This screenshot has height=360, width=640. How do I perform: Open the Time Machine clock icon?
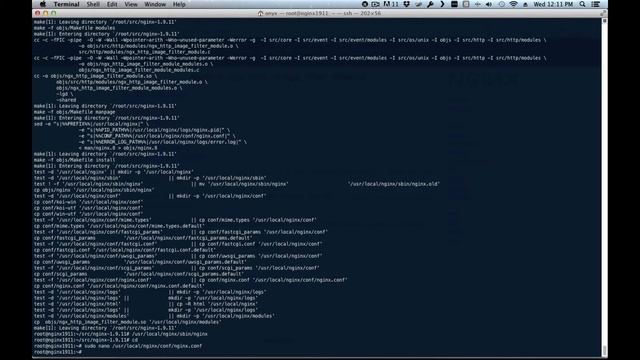tap(502, 4)
